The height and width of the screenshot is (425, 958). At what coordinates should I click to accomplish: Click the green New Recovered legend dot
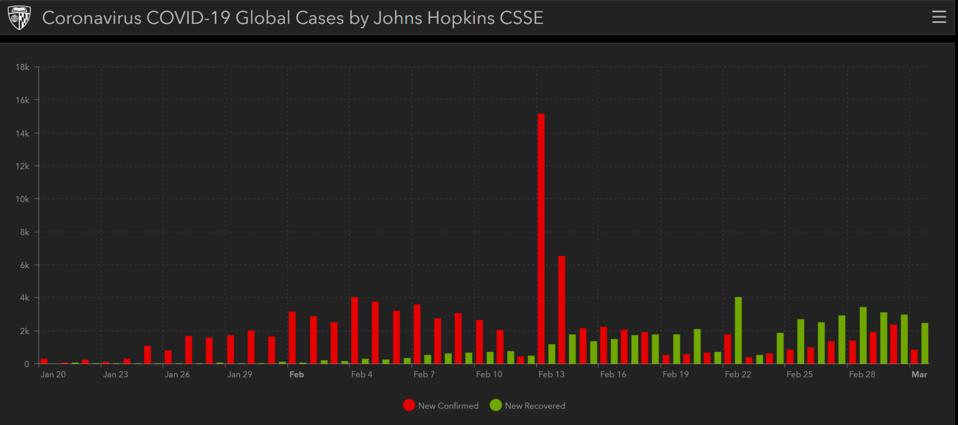pos(495,405)
